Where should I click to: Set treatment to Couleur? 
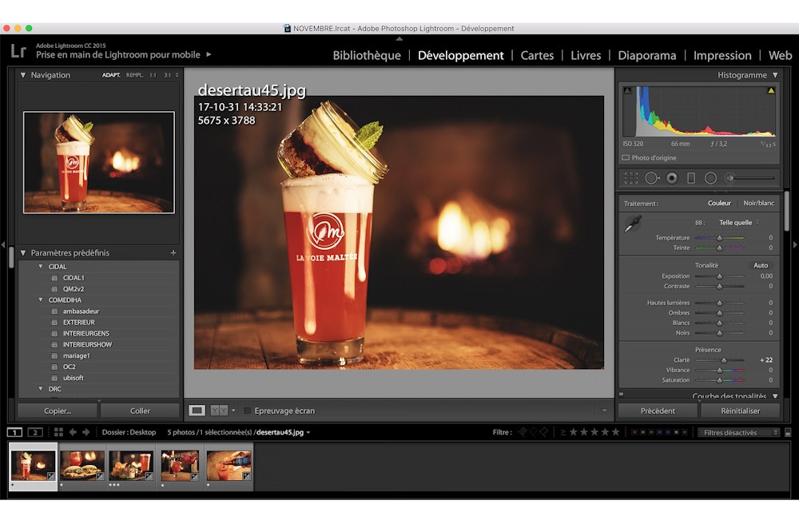click(x=719, y=203)
